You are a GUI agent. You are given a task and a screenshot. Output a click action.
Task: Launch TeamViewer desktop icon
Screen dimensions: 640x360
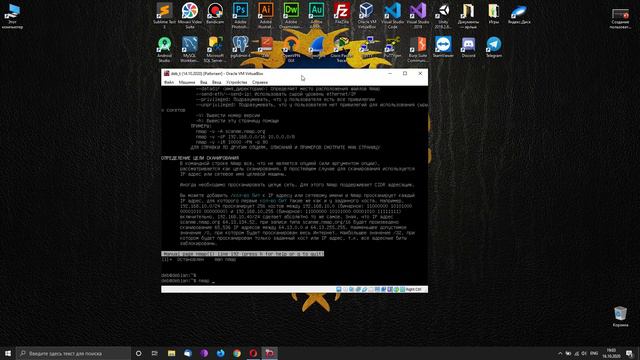point(443,47)
